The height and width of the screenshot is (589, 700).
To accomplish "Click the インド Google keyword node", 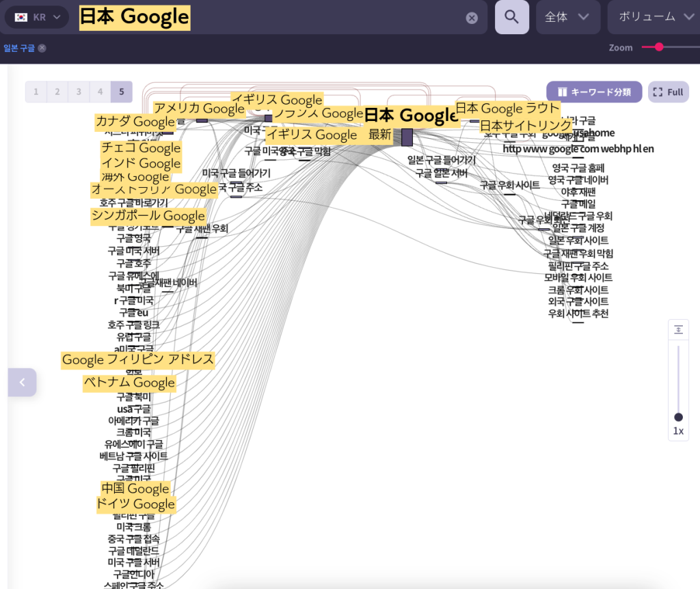I will 141,163.
